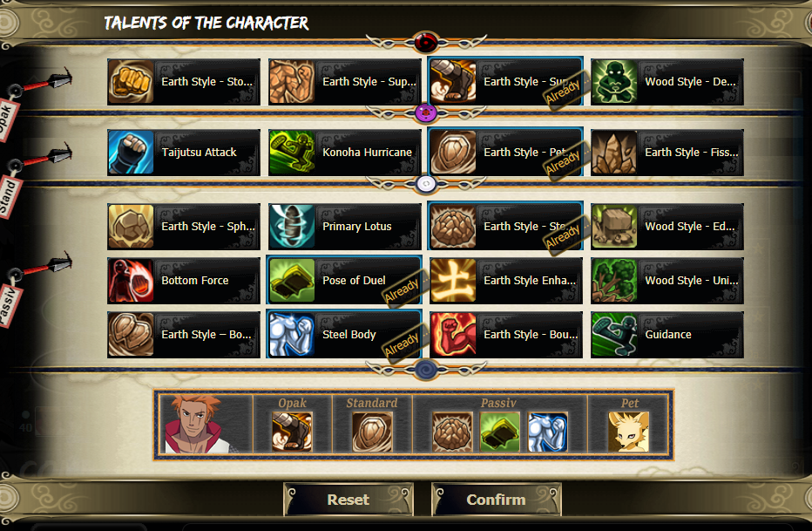This screenshot has width=812, height=531.
Task: Pick the Primary Lotus talent icon
Action: pyautogui.click(x=292, y=227)
